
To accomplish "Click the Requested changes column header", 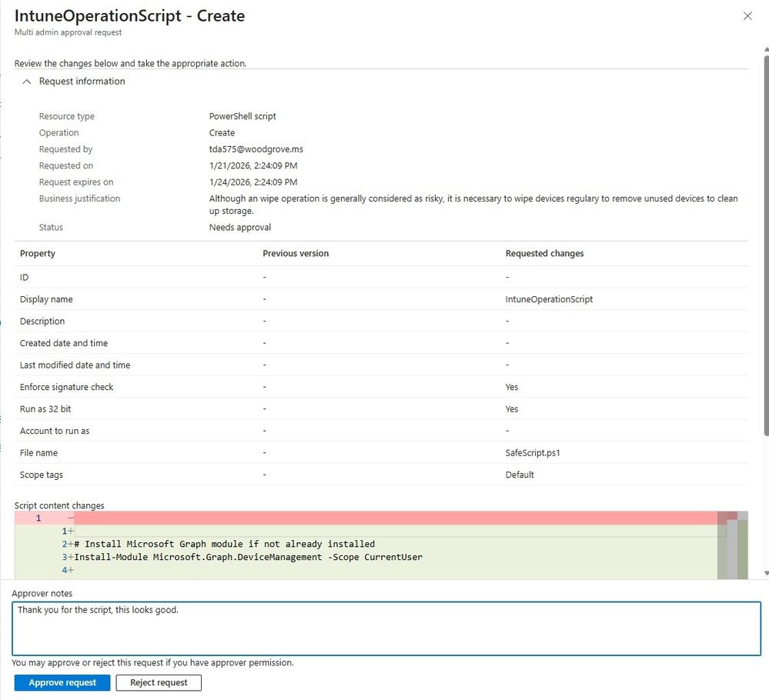I will (x=544, y=253).
